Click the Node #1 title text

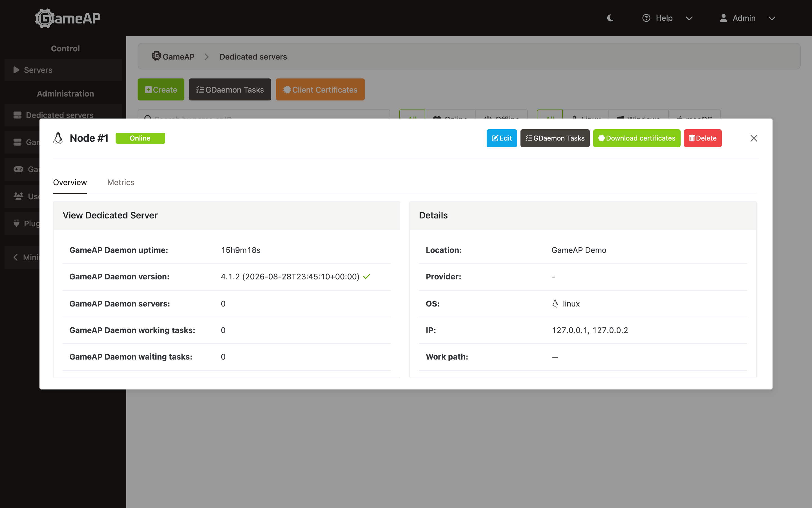click(89, 138)
